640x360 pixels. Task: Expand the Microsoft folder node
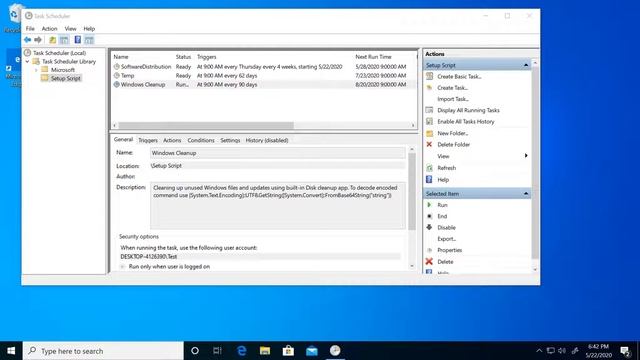point(36,70)
